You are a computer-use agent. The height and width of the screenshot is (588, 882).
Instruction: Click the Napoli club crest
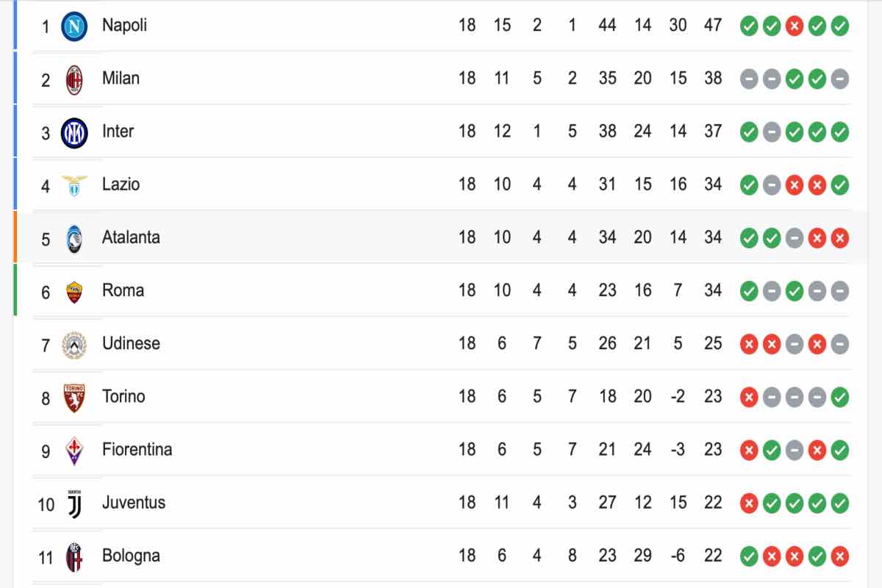point(74,26)
